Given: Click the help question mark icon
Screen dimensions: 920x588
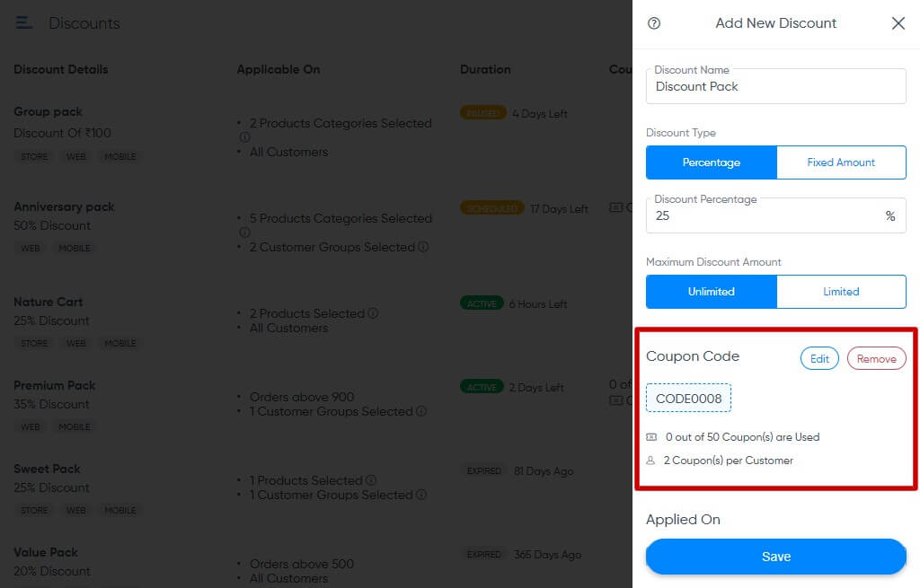Looking at the screenshot, I should [653, 23].
